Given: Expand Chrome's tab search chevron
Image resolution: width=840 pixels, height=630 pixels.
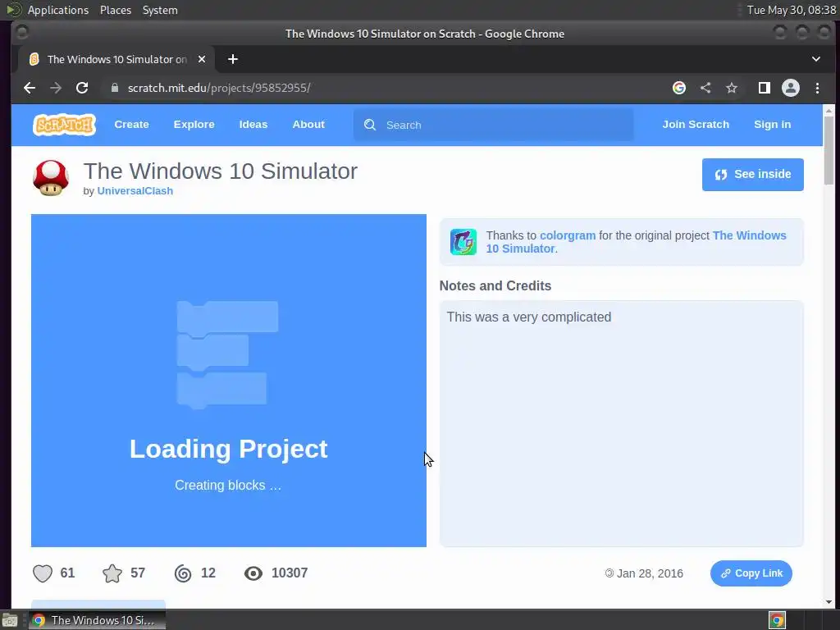Looking at the screenshot, I should pos(816,59).
